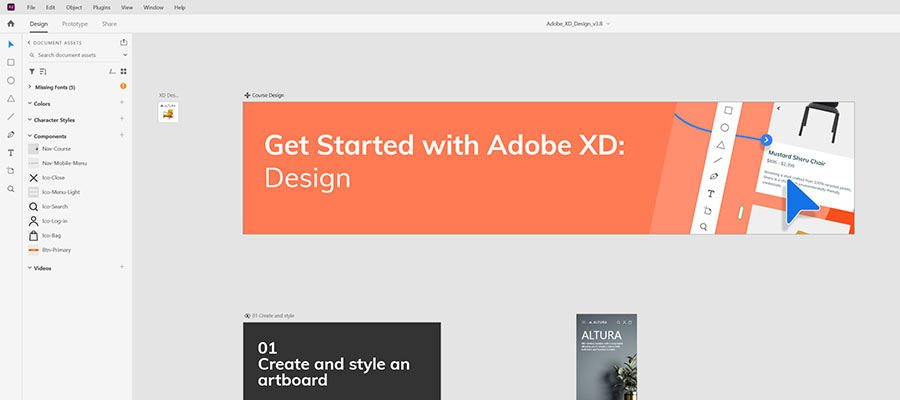This screenshot has width=900, height=400.
Task: Collapse the Components section
Action: pos(30,136)
